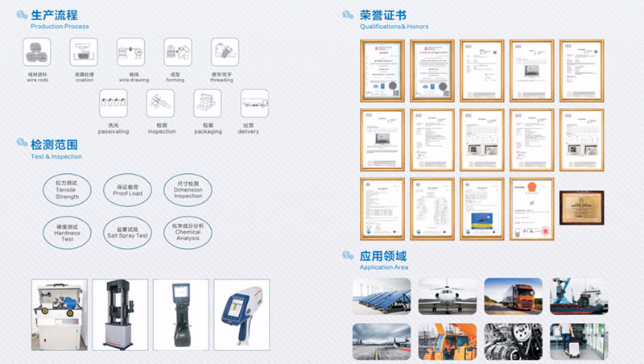644x364 pixels.
Task: Select the packaging box icon
Action: pyautogui.click(x=208, y=104)
